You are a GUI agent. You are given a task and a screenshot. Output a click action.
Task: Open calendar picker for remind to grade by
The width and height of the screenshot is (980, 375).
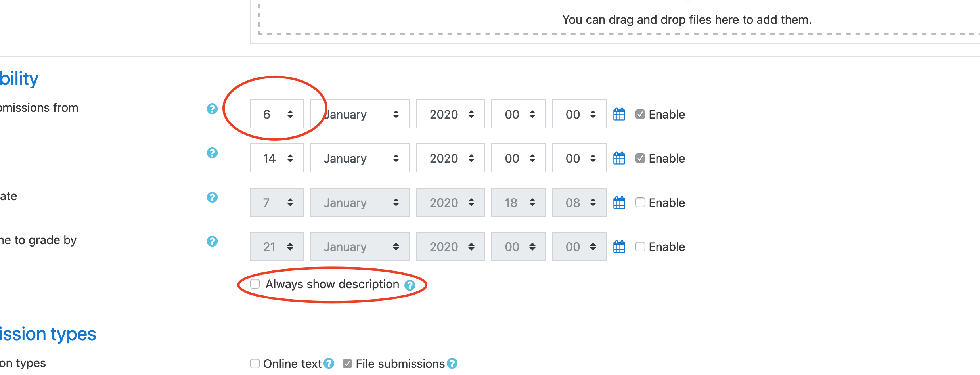point(619,247)
